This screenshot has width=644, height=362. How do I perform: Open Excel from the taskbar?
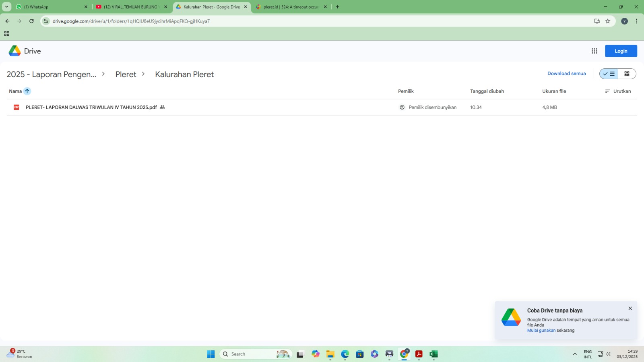point(433,354)
